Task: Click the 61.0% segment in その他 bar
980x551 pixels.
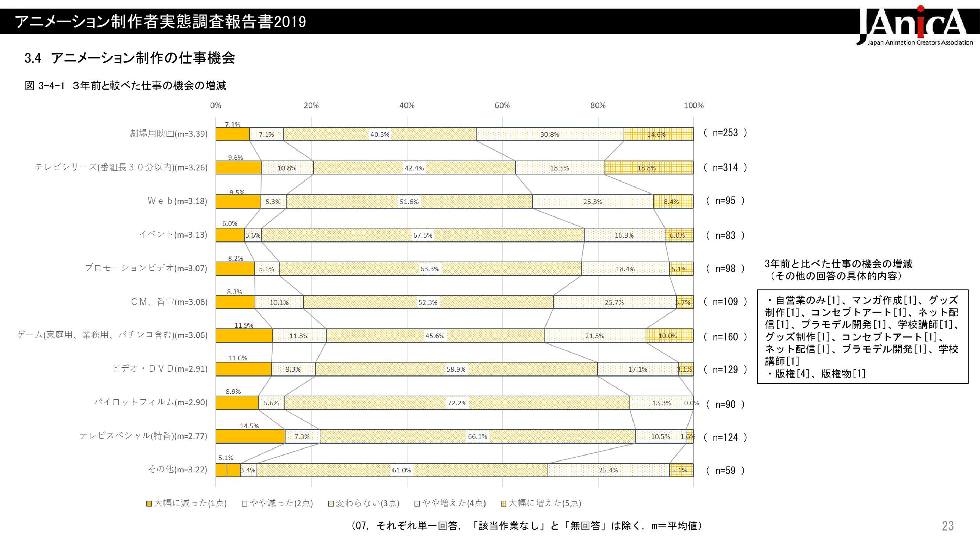Action: [x=402, y=470]
